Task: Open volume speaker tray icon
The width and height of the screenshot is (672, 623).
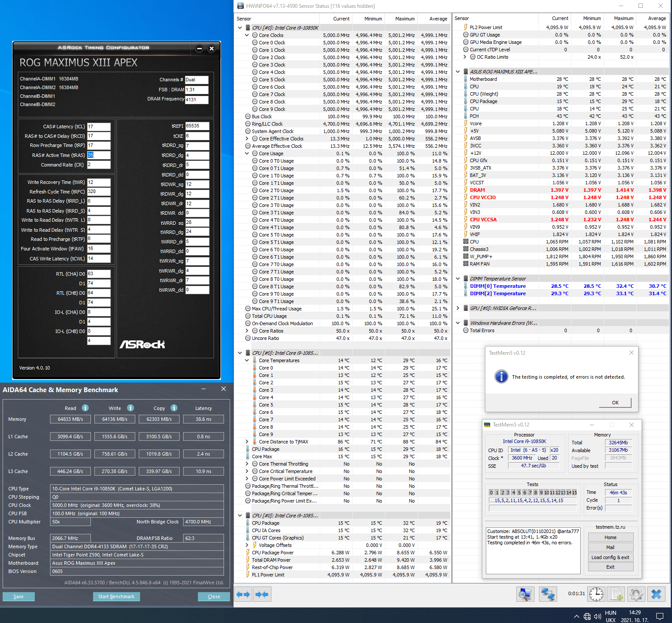Action: coord(598,616)
